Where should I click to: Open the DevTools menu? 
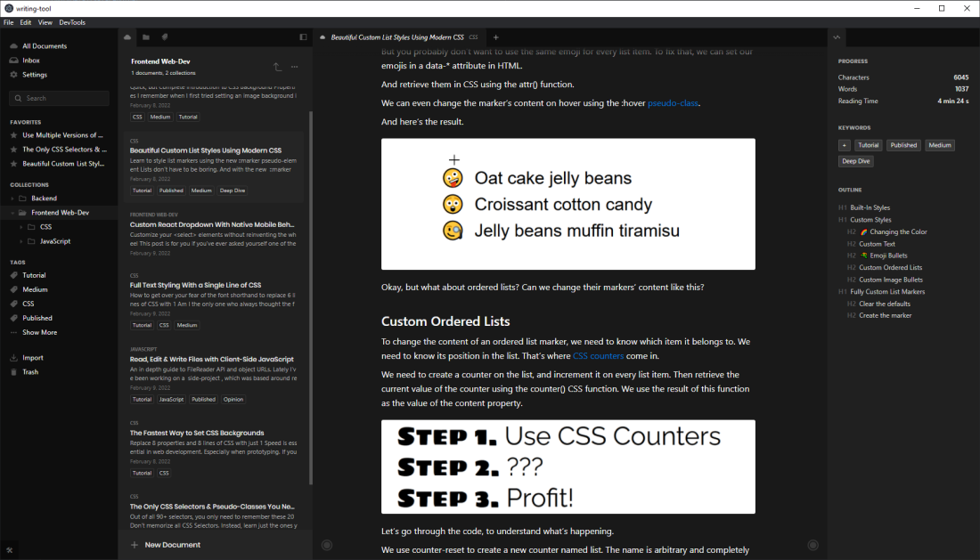72,22
